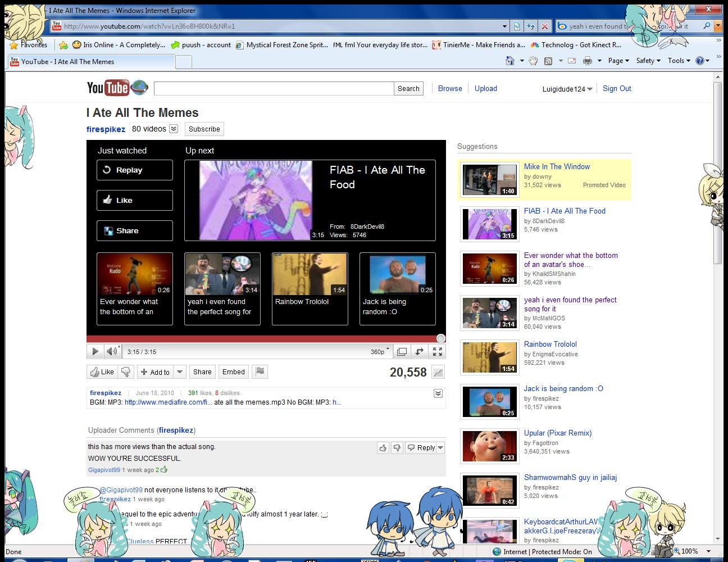Click the expand-player-size icon

click(x=402, y=352)
